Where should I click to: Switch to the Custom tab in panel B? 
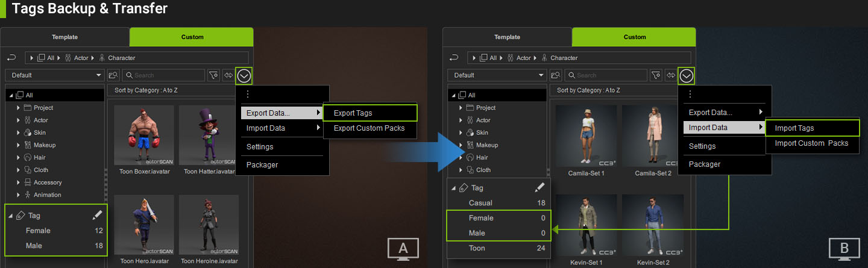click(634, 37)
